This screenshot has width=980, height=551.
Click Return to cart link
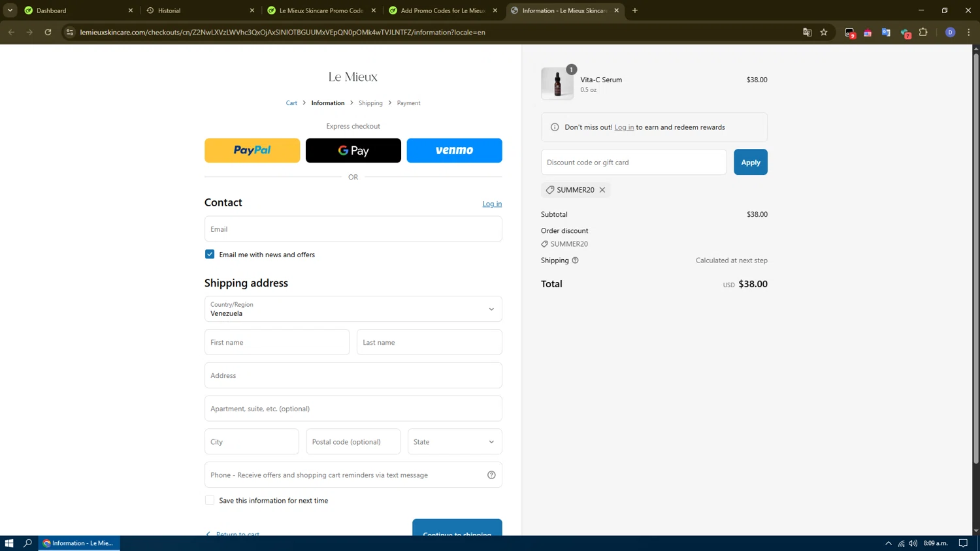(x=233, y=533)
